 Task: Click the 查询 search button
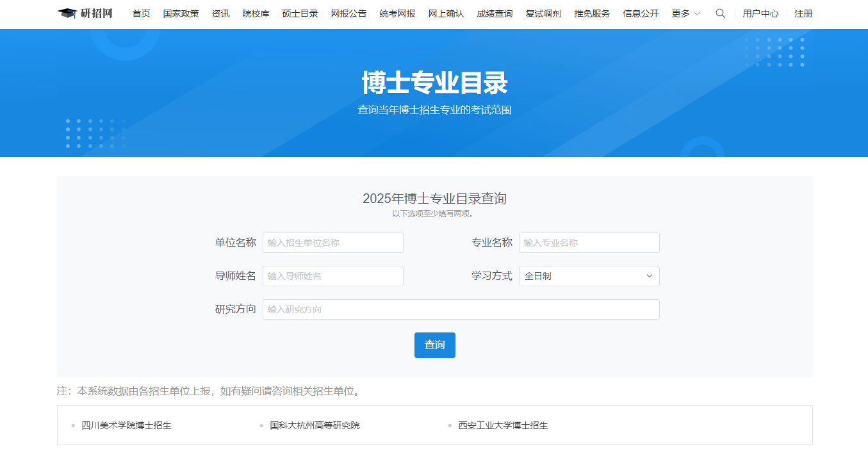[434, 345]
